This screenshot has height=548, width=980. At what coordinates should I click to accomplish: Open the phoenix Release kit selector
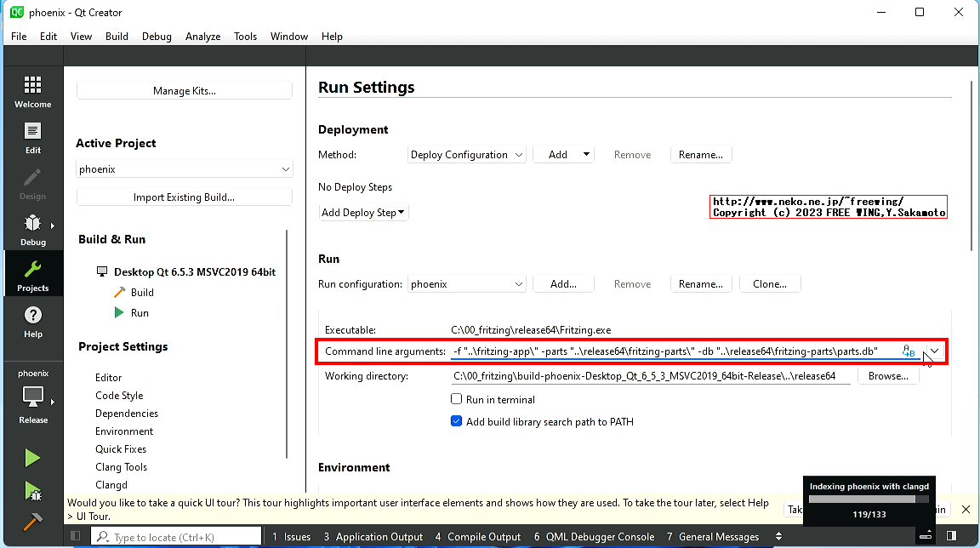(x=32, y=397)
